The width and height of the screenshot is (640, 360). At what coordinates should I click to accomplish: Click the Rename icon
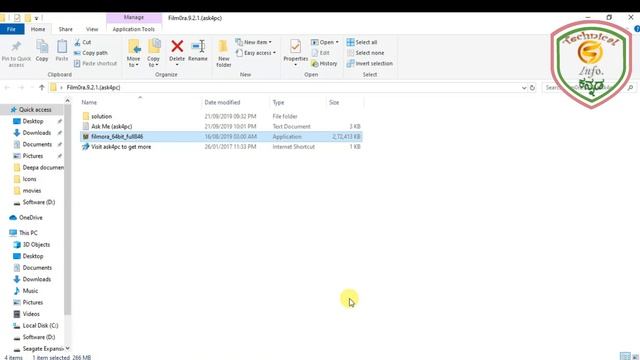tap(198, 46)
